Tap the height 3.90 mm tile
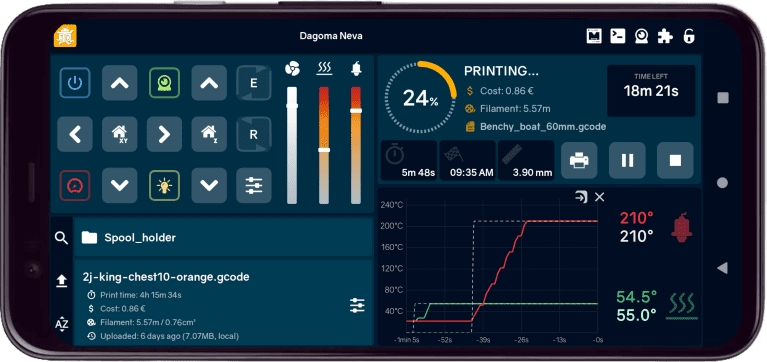The height and width of the screenshot is (362, 767). [526, 160]
